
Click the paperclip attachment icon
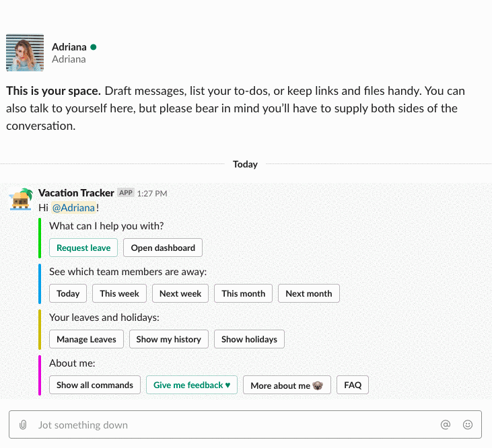click(23, 425)
